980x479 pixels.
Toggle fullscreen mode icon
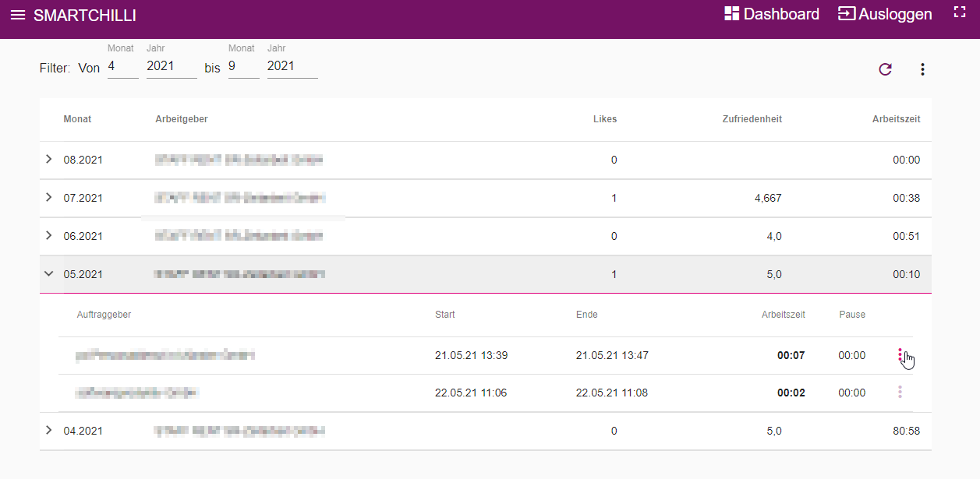(960, 12)
